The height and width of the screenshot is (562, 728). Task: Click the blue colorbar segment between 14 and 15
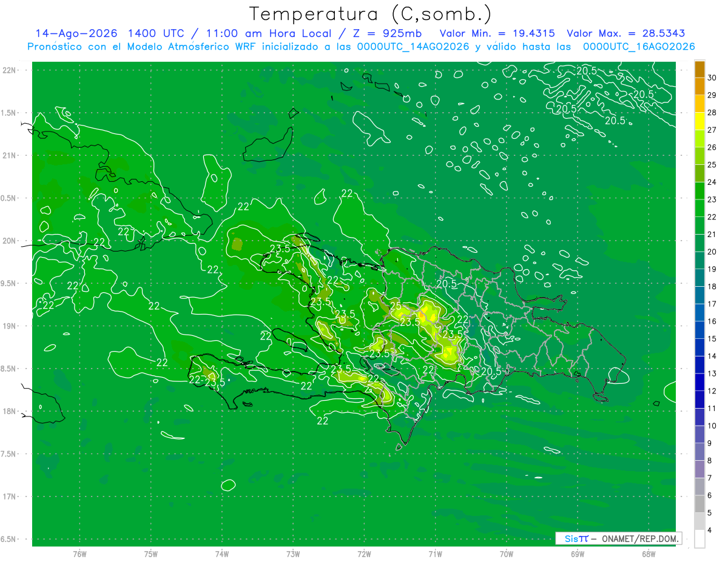[x=699, y=347]
